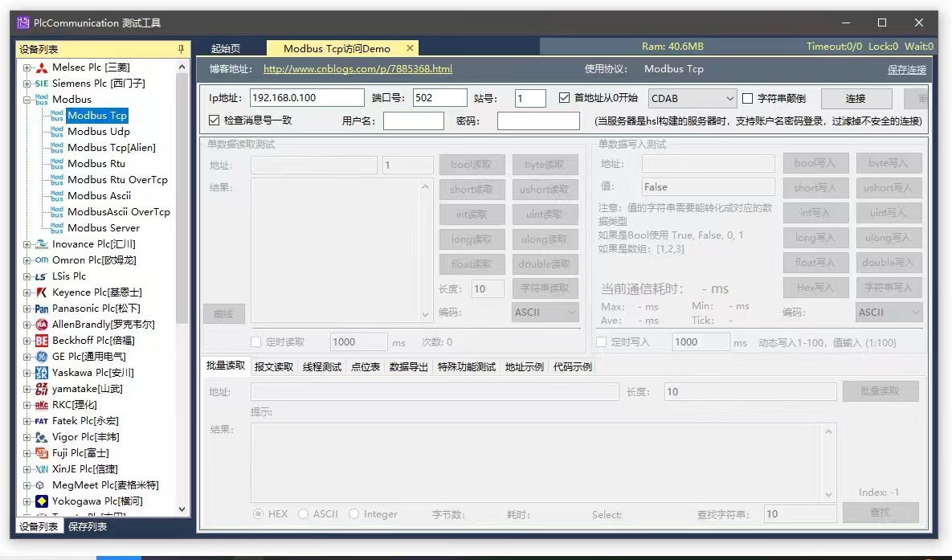
Task: Enable 定时写入 checkbox
Action: click(602, 342)
